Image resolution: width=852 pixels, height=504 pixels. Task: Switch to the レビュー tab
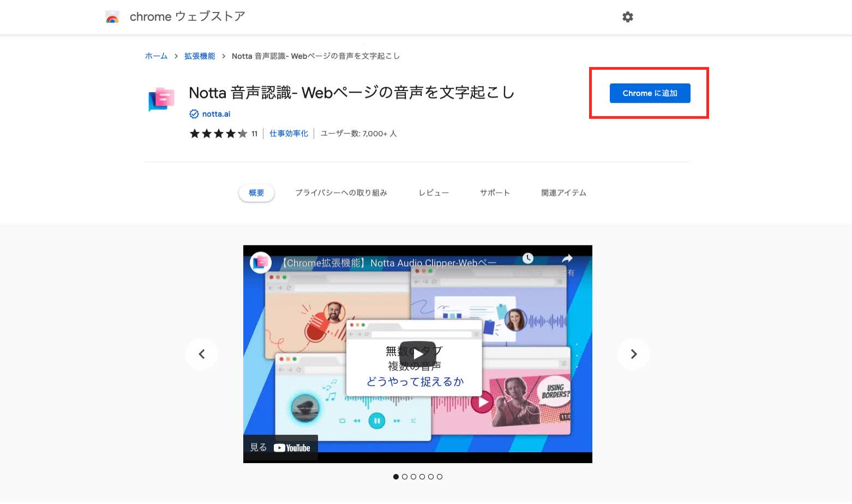point(434,193)
